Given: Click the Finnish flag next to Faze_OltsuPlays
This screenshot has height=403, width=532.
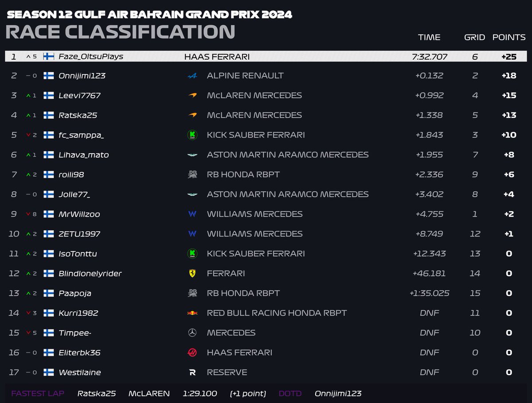Looking at the screenshot, I should [49, 56].
